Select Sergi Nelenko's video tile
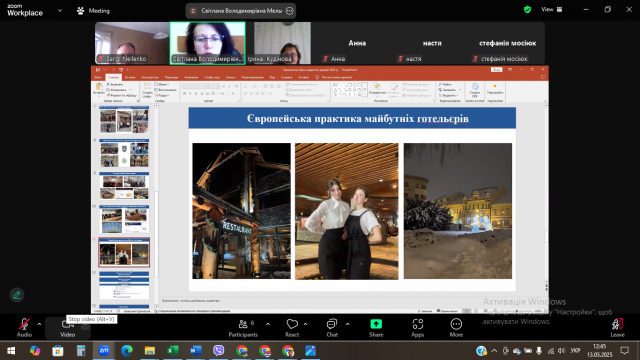 click(x=132, y=43)
